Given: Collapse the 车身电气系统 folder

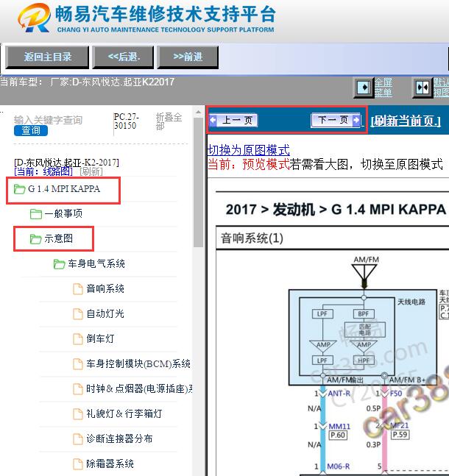Looking at the screenshot, I should (96, 263).
